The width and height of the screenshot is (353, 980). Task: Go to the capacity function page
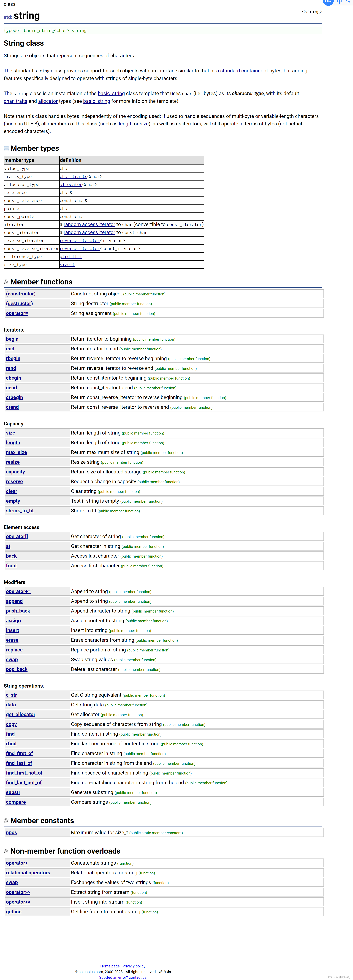click(x=16, y=472)
